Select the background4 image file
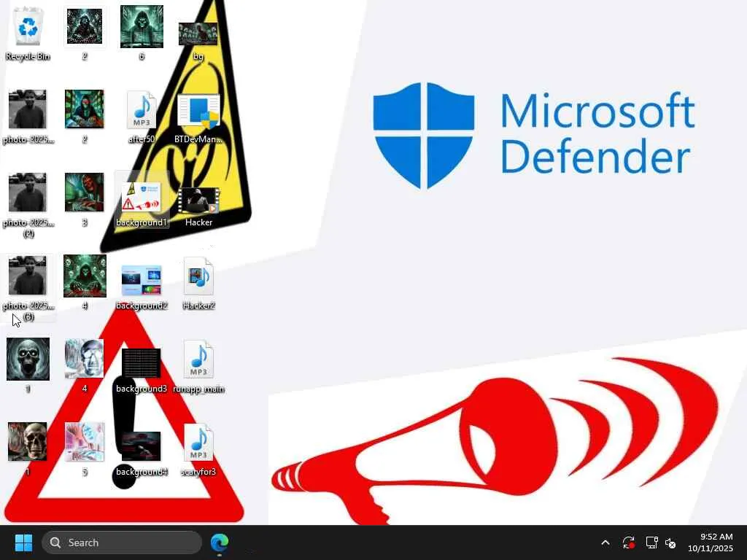The width and height of the screenshot is (747, 560). tap(142, 452)
